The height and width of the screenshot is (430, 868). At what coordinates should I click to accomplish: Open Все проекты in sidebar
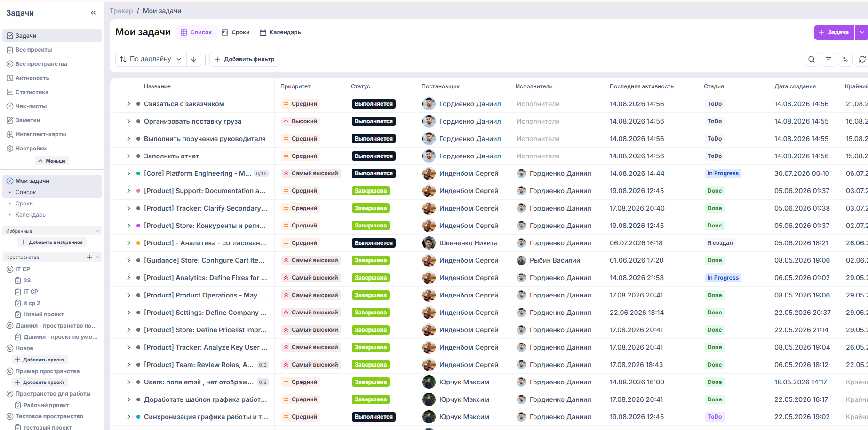(52, 50)
